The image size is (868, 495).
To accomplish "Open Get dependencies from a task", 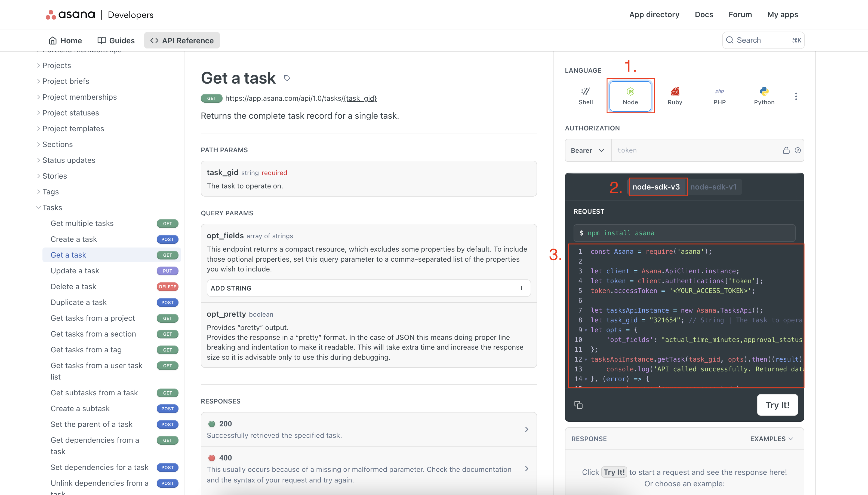I will coord(112,446).
